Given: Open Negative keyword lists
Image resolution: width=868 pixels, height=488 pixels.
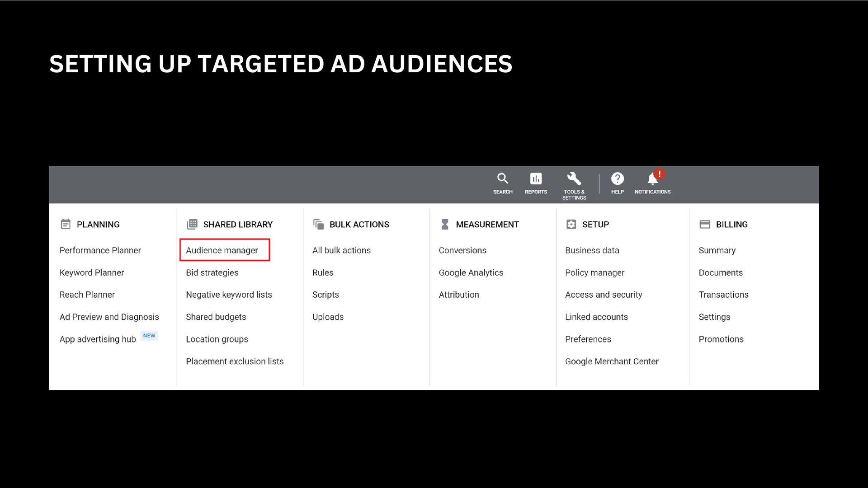Looking at the screenshot, I should click(x=229, y=295).
